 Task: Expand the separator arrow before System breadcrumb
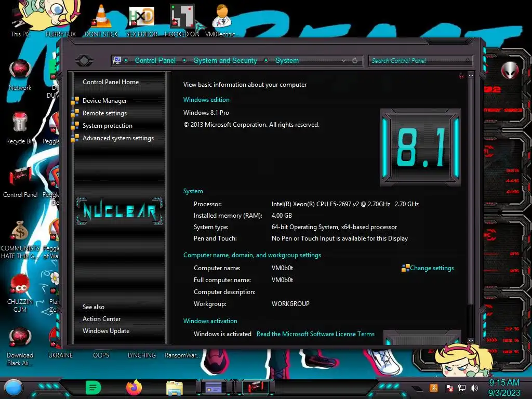pos(267,60)
